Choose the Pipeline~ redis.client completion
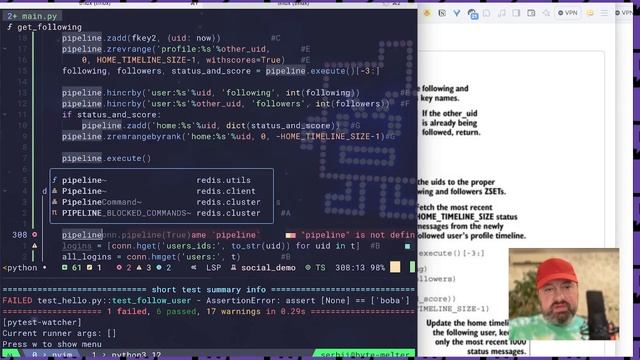The image size is (640, 360). (162, 191)
